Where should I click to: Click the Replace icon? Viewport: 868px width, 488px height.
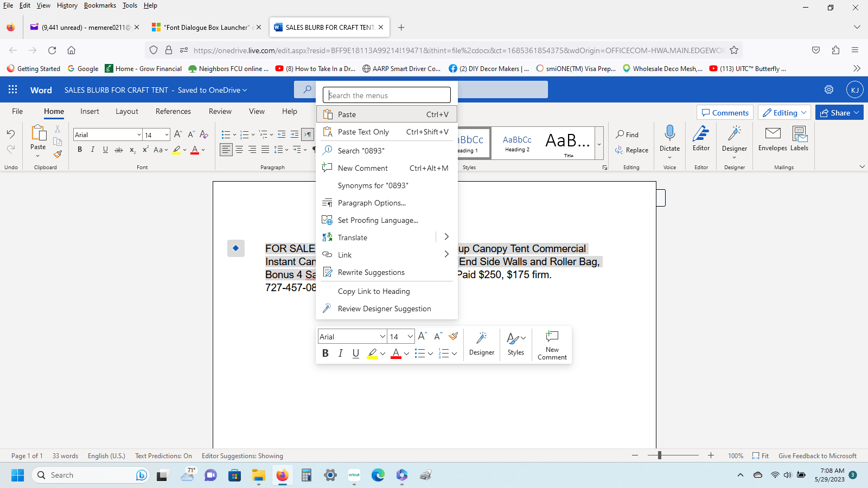[x=631, y=150]
